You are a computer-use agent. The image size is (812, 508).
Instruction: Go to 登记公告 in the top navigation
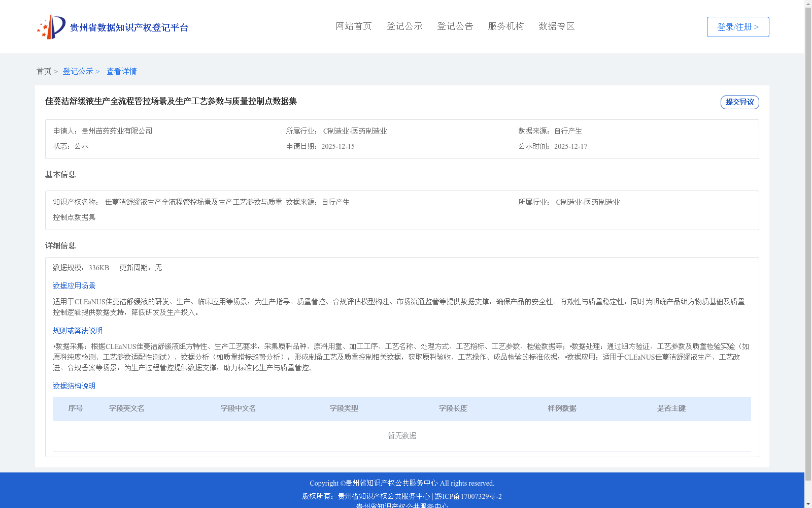pyautogui.click(x=455, y=26)
